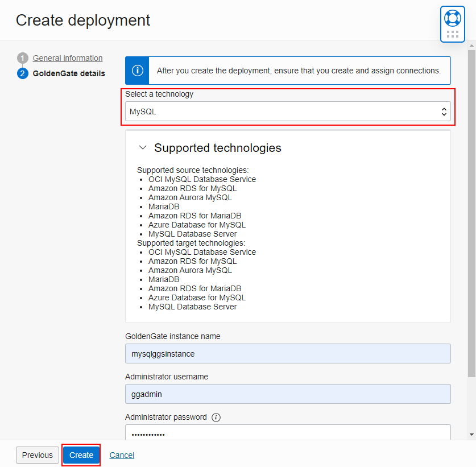Image resolution: width=476 pixels, height=467 pixels.
Task: Open the Select a technology dropdown
Action: (x=287, y=111)
